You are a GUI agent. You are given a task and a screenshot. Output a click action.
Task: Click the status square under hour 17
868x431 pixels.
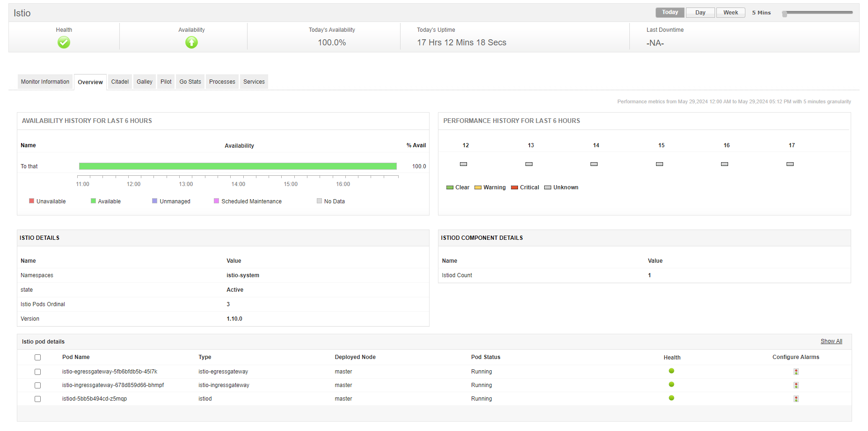tap(790, 164)
